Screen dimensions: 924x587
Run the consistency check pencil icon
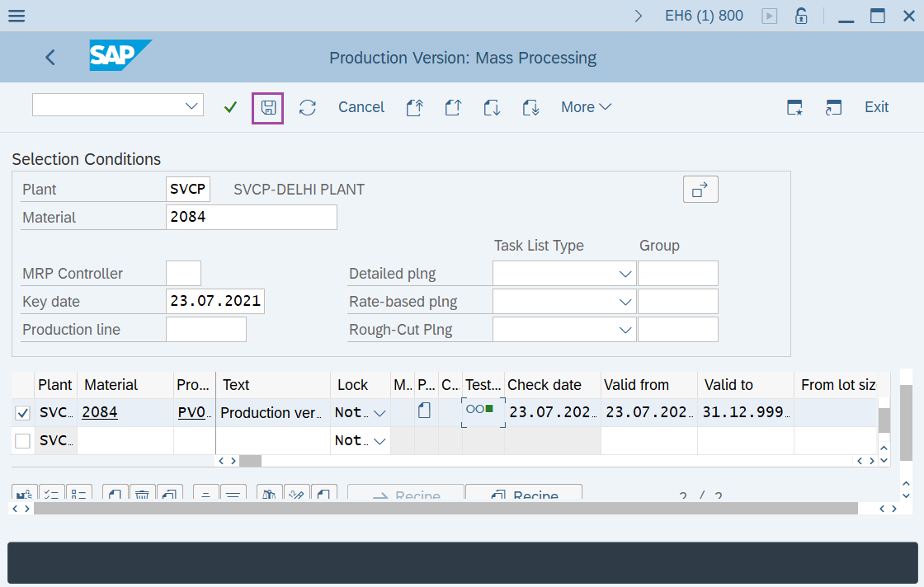click(x=296, y=493)
